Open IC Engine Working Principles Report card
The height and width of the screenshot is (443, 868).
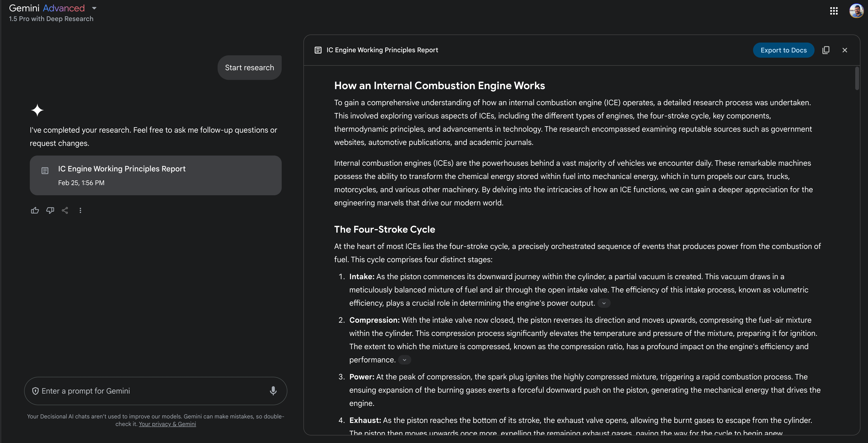click(x=156, y=175)
